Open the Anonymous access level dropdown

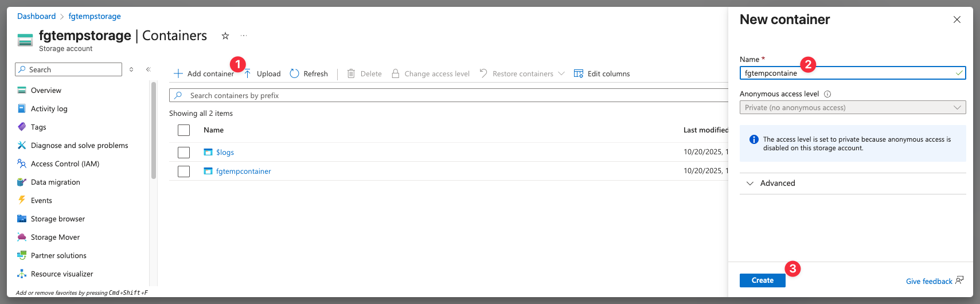coord(853,107)
